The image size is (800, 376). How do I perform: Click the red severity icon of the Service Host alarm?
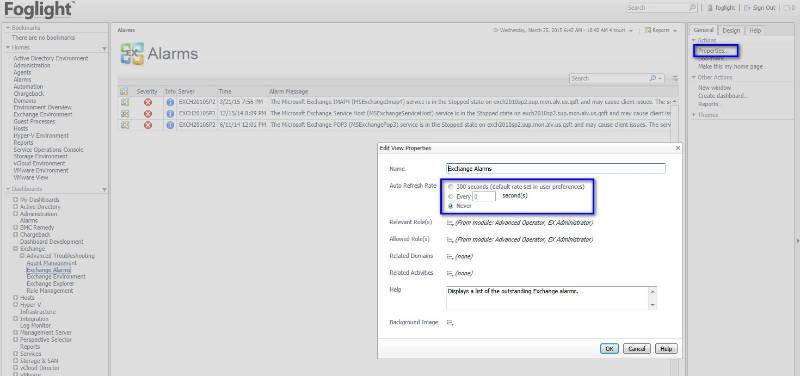tap(147, 113)
